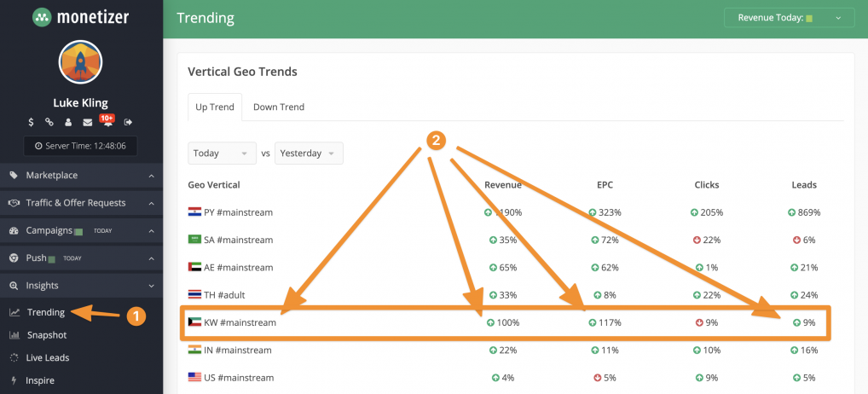
Task: Click the handshake icon for Traffic & Offer Requests
Action: point(14,203)
